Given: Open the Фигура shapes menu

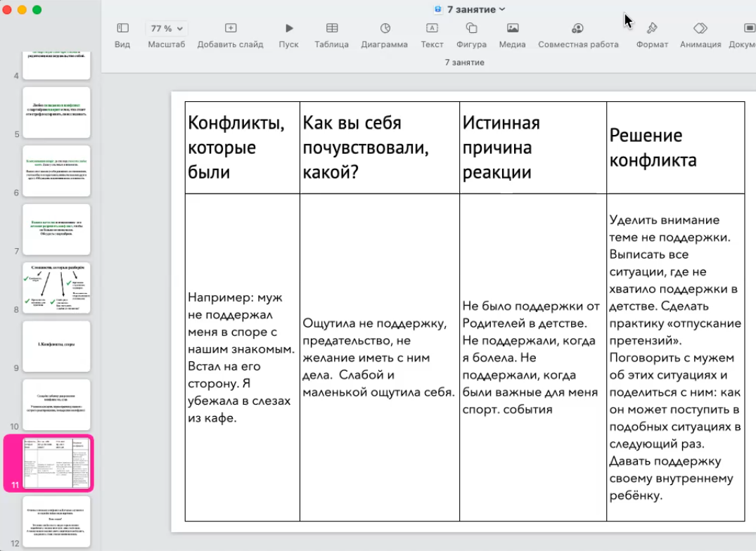Looking at the screenshot, I should click(472, 35).
